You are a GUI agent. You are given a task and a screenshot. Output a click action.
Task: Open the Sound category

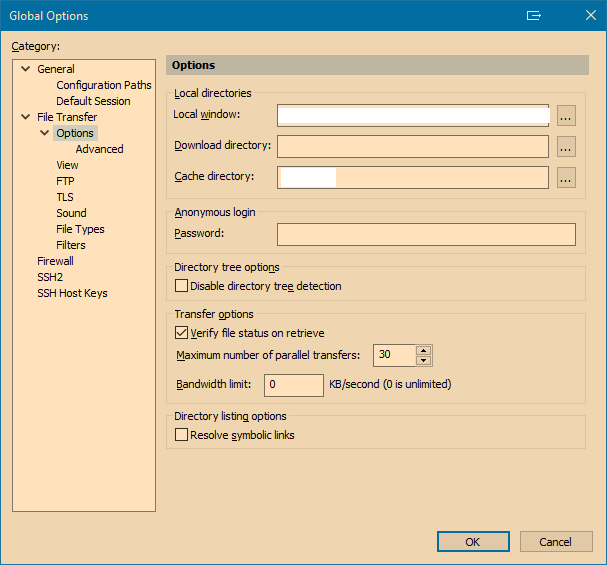(x=71, y=213)
